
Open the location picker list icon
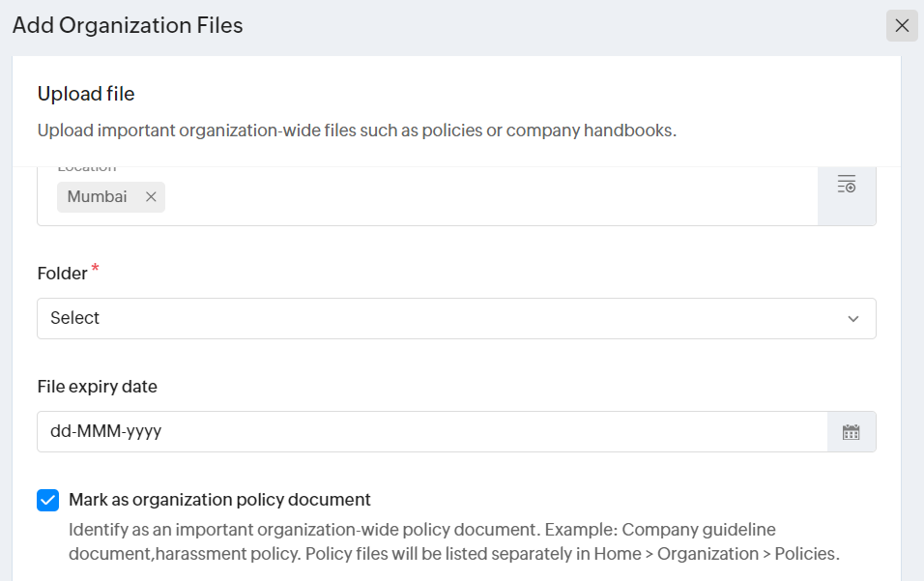coord(847,184)
